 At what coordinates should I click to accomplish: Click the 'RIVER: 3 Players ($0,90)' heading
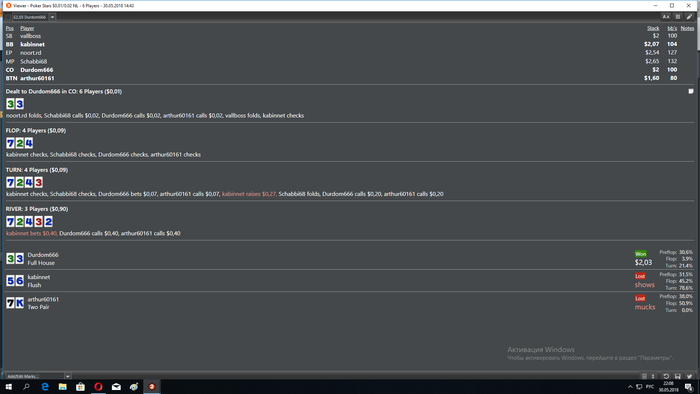tap(37, 209)
